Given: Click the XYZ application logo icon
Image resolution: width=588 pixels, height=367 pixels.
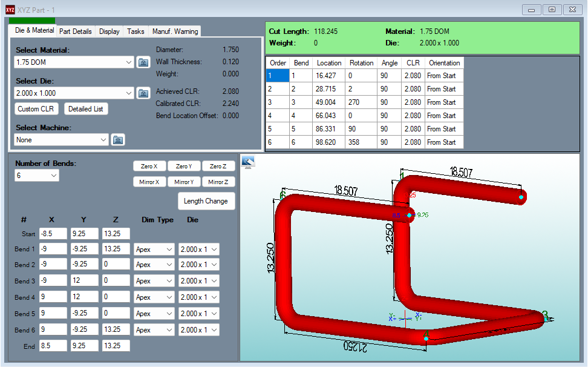Looking at the screenshot, I should click(x=10, y=10).
